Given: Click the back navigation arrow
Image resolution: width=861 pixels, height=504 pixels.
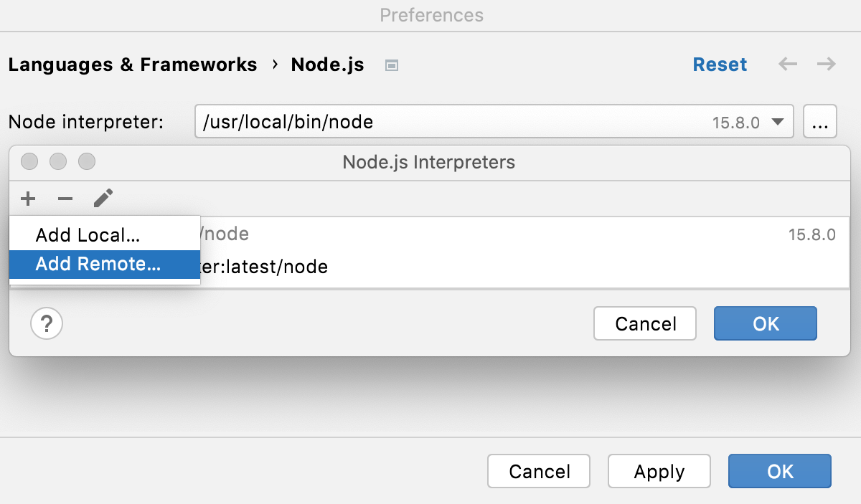Looking at the screenshot, I should click(787, 65).
